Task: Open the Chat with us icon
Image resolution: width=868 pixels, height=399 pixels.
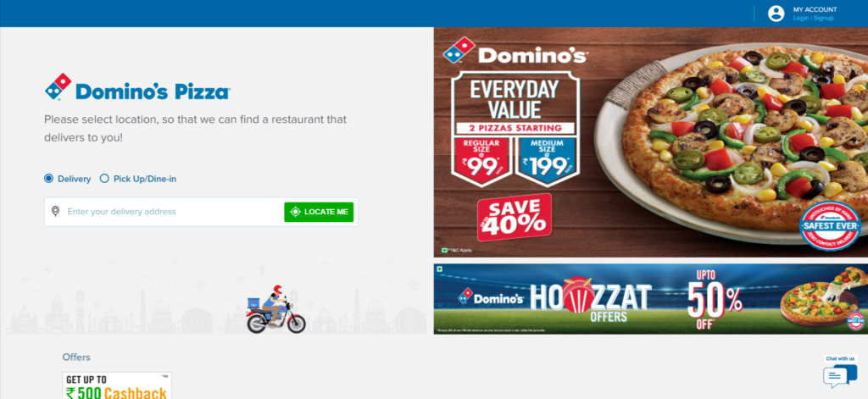Action: (x=840, y=376)
